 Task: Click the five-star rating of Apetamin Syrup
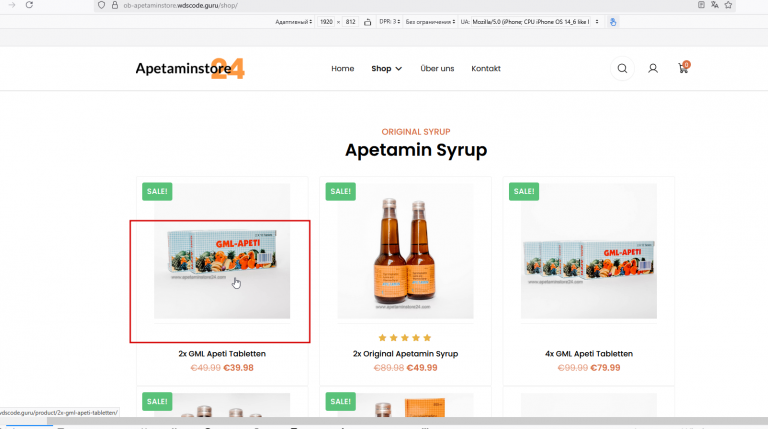click(405, 338)
